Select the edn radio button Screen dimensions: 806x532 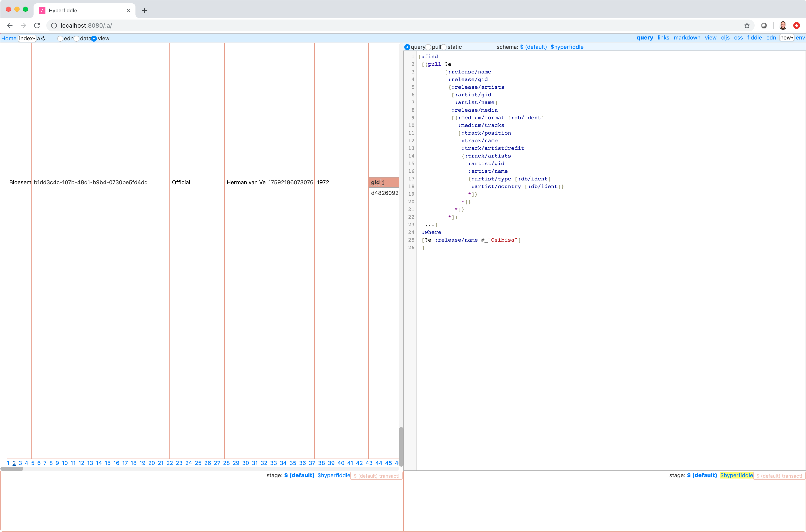click(61, 38)
